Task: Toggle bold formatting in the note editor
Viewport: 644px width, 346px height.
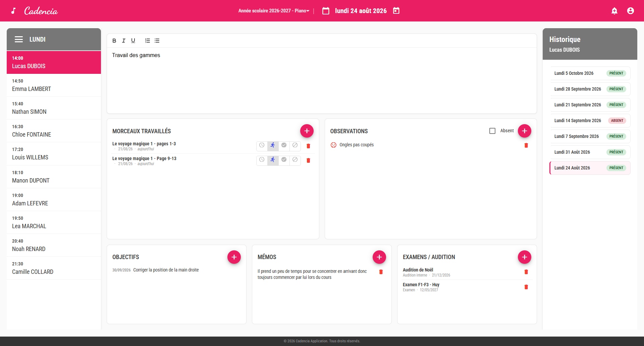Action: 114,41
